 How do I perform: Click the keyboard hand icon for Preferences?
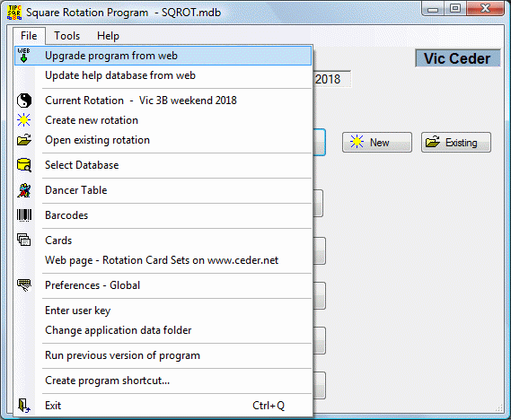(x=24, y=284)
